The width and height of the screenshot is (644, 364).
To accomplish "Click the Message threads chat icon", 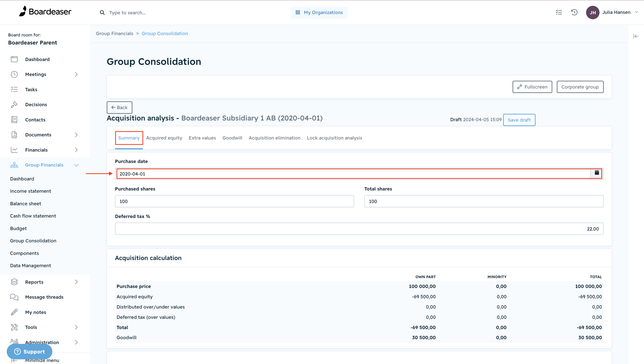I will coord(14,297).
